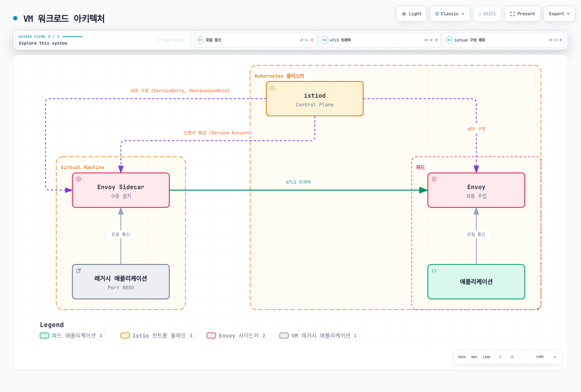Select guided view 01 로컬 통신
Viewport: 581px width, 392px height.
pyautogui.click(x=255, y=40)
